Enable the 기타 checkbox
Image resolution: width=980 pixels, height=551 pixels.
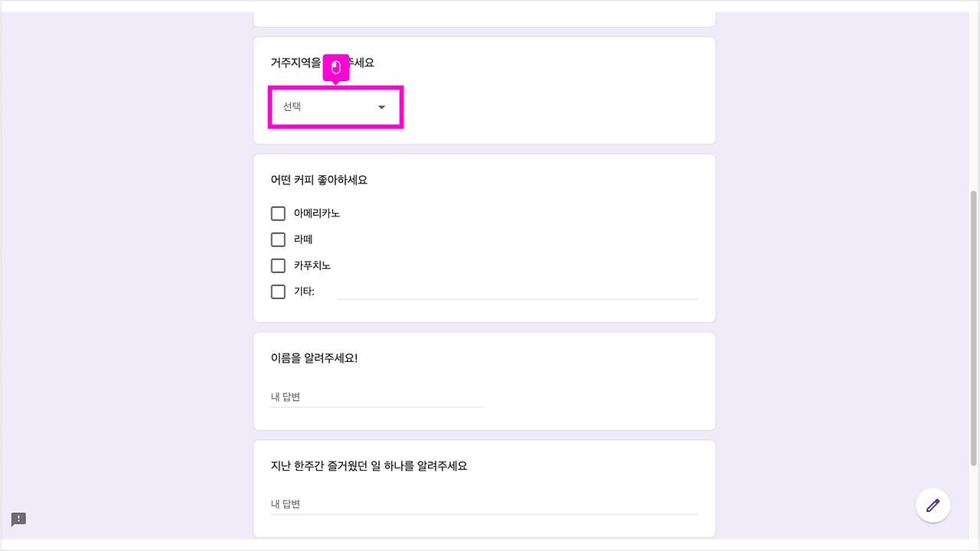pos(278,292)
